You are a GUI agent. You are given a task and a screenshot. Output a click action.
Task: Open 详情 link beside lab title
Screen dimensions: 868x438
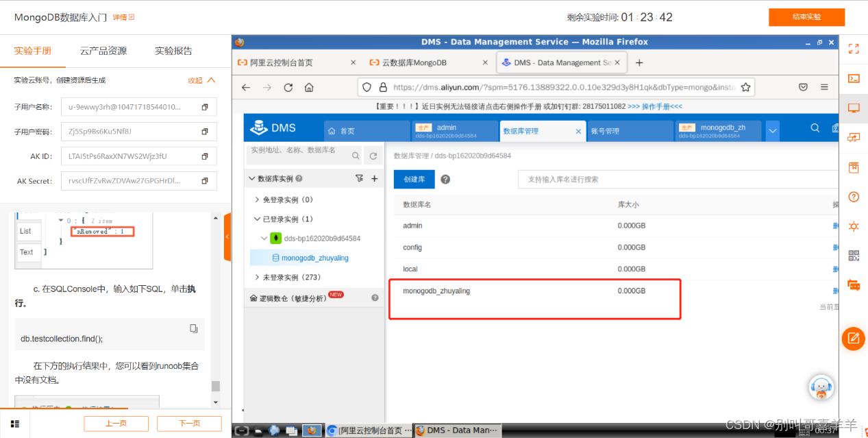[x=123, y=17]
